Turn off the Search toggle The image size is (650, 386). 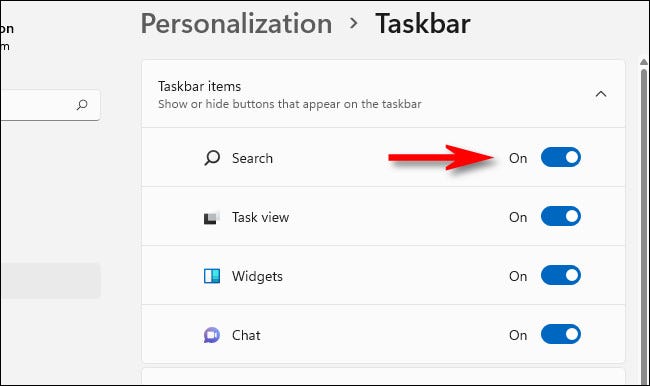point(560,157)
